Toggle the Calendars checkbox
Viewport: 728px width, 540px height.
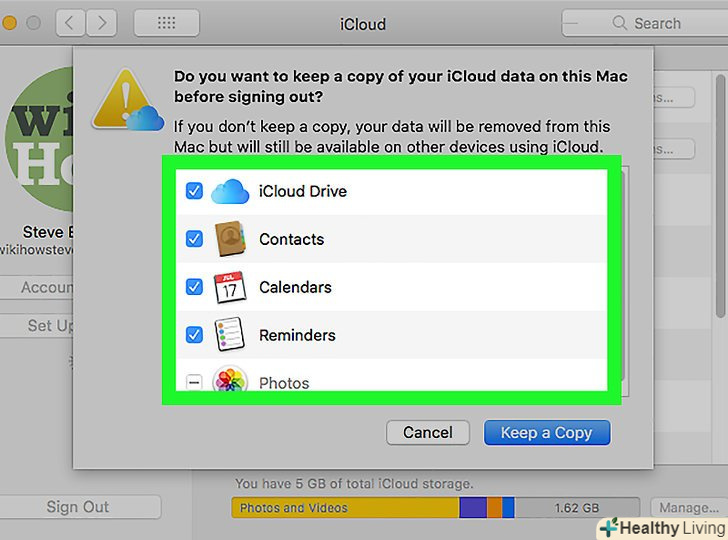pos(194,287)
